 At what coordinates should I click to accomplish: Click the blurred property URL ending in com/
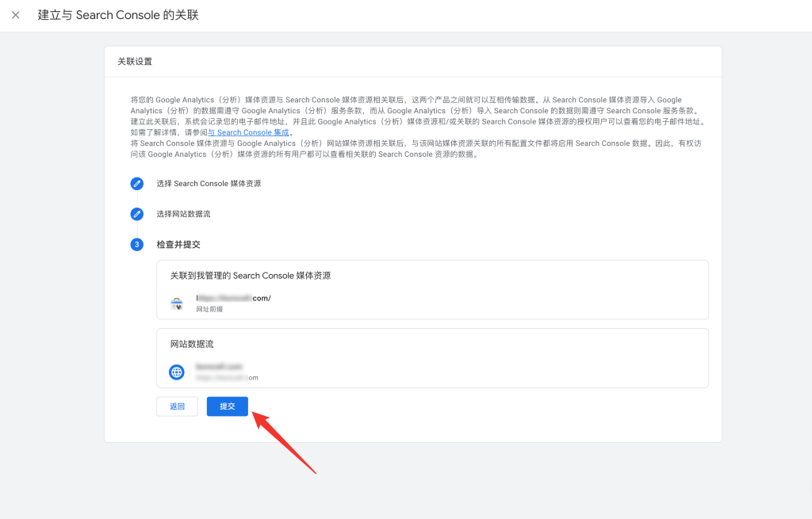pos(233,298)
